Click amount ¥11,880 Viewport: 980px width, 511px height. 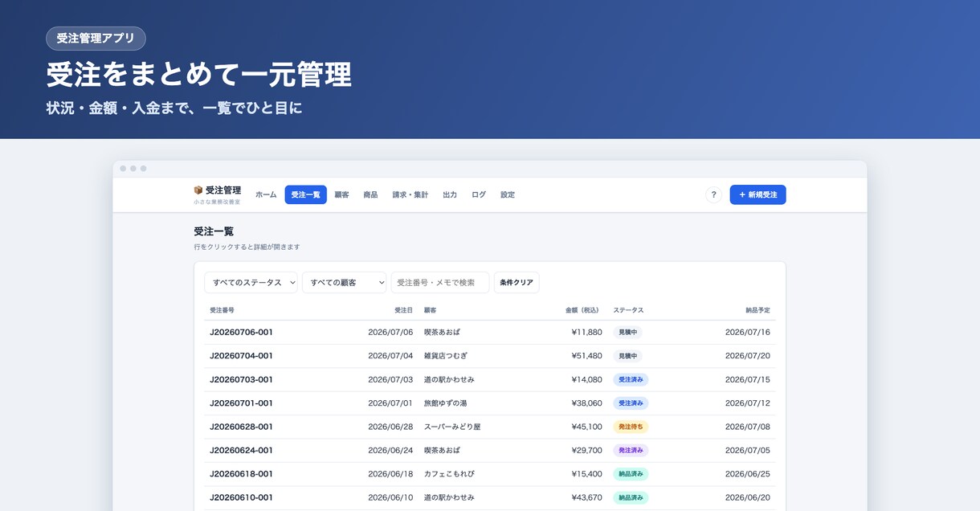click(586, 333)
